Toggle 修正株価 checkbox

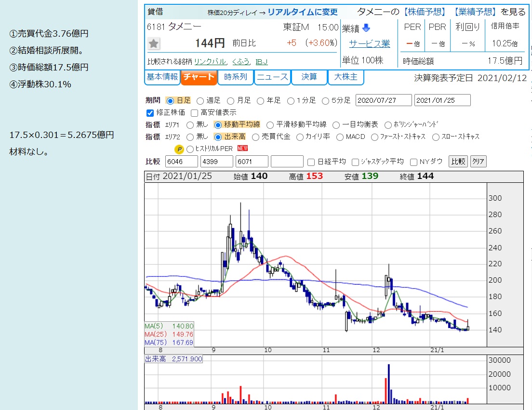pos(150,113)
